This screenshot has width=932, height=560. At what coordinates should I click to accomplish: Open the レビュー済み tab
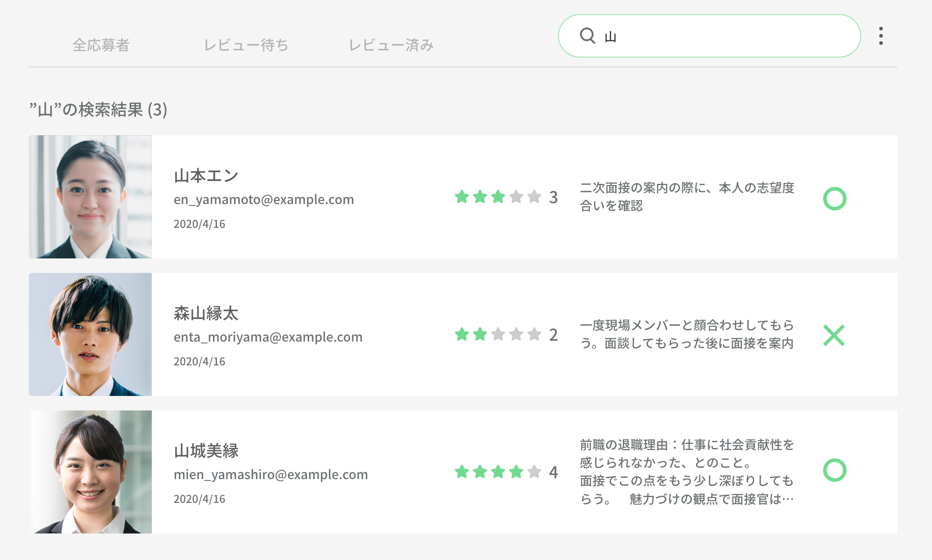tap(391, 45)
